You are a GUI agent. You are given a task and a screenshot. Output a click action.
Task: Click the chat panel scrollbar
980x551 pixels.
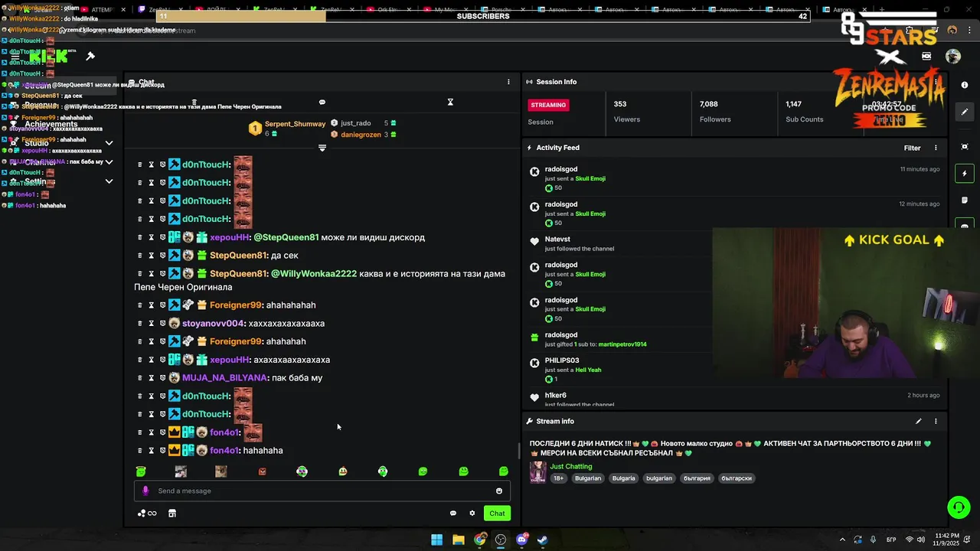click(x=519, y=452)
